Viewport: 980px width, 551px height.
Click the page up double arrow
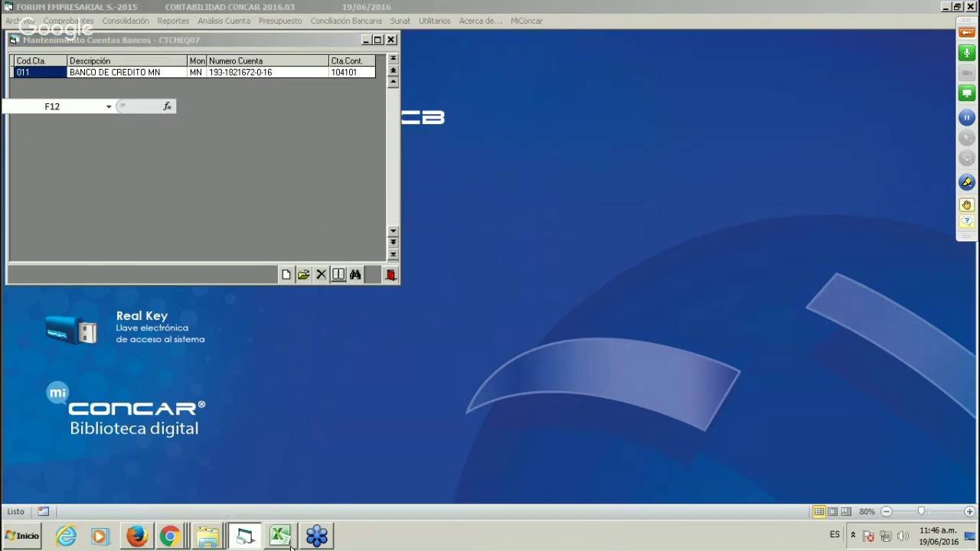click(394, 70)
